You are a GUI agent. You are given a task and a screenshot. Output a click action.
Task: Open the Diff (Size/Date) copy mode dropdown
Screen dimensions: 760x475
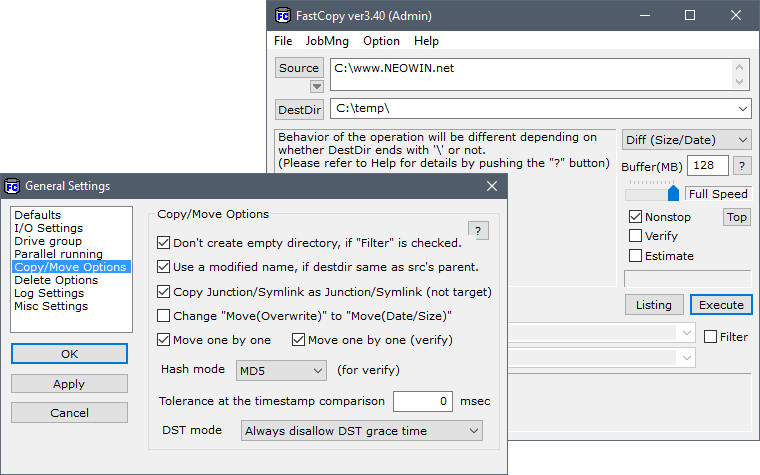coord(687,140)
